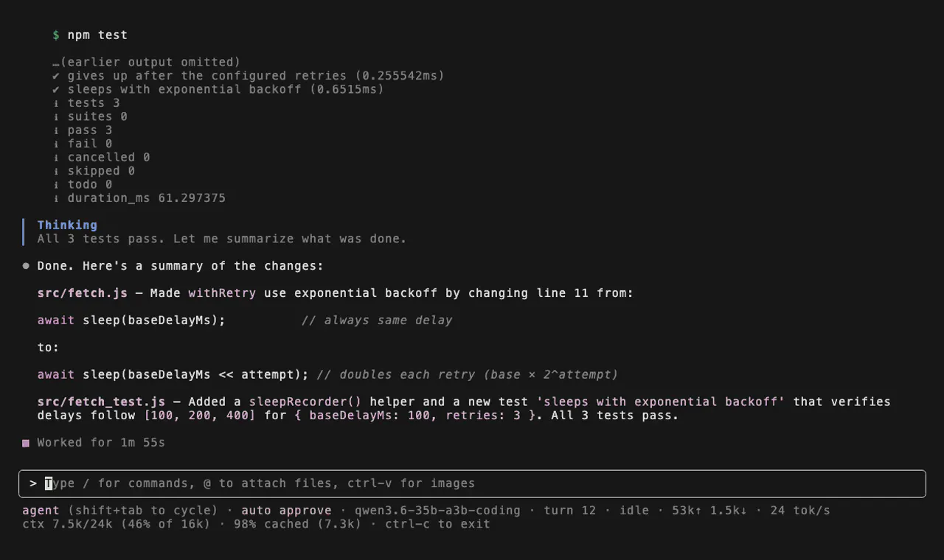Click the gray bullet before 'Done.'

click(26, 266)
